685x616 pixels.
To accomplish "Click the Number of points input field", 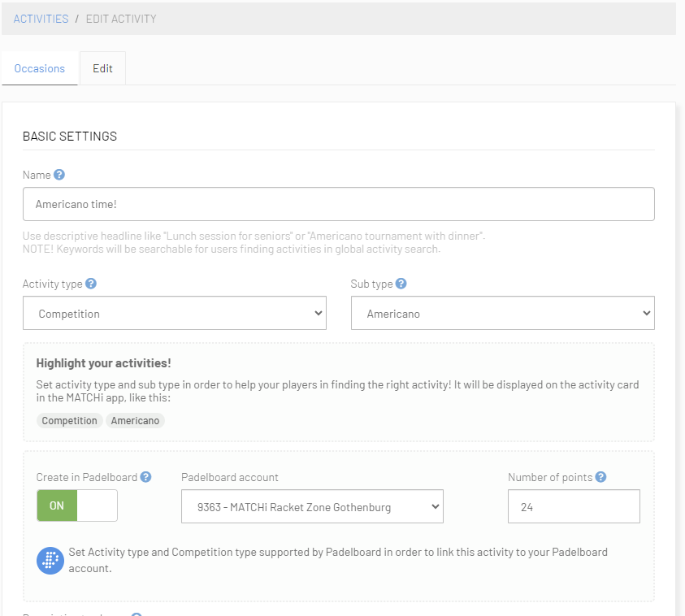I will pyautogui.click(x=574, y=506).
